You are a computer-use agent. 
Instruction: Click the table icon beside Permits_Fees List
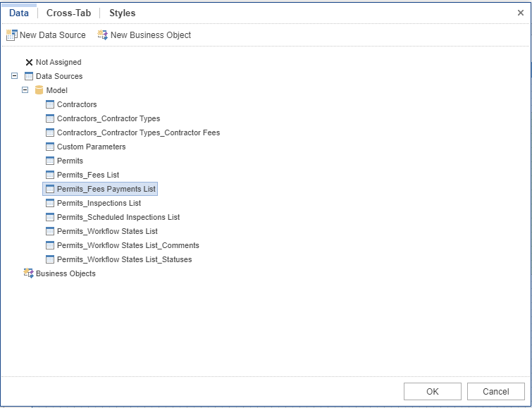pos(50,175)
